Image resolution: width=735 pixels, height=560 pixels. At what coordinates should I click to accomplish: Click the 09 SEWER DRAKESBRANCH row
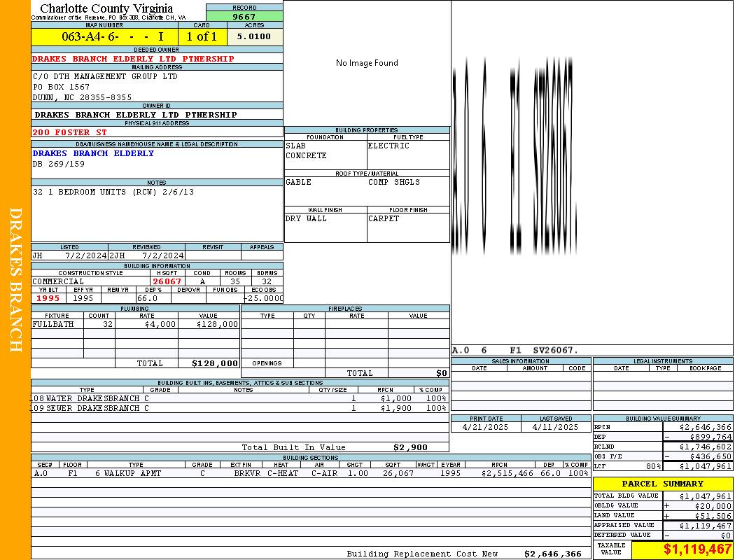coord(239,409)
